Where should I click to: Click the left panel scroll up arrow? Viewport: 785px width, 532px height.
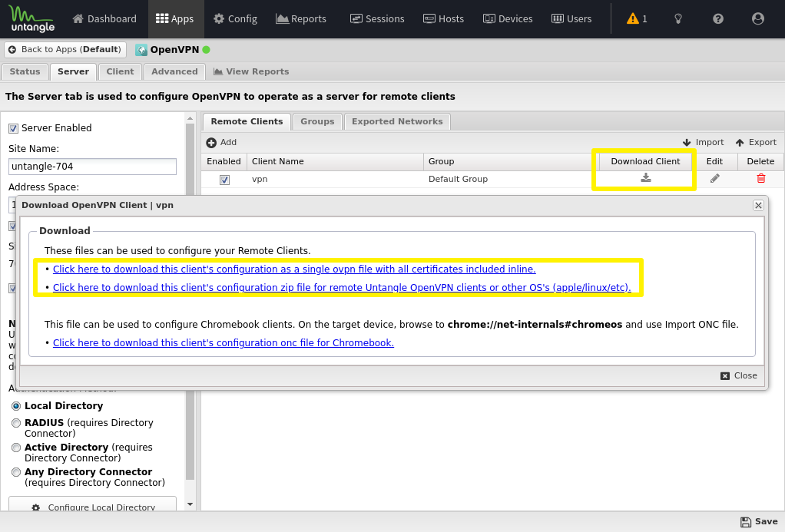pyautogui.click(x=190, y=119)
